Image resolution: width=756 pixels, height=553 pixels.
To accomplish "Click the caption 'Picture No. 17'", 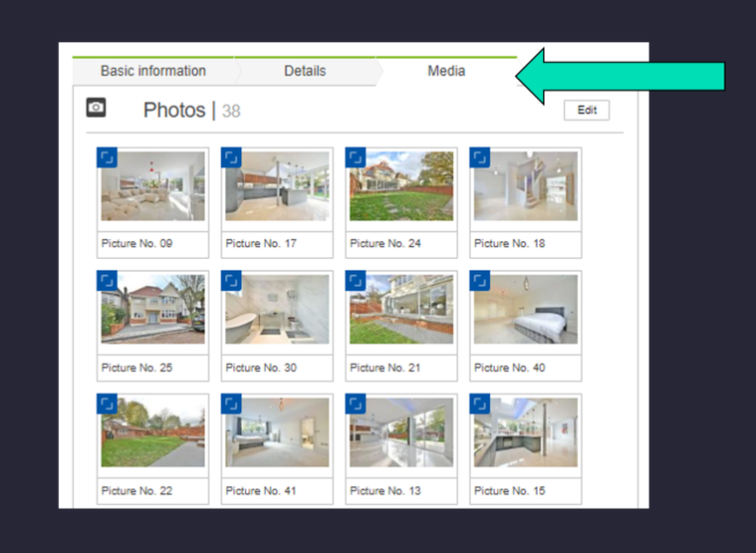I will click(261, 243).
